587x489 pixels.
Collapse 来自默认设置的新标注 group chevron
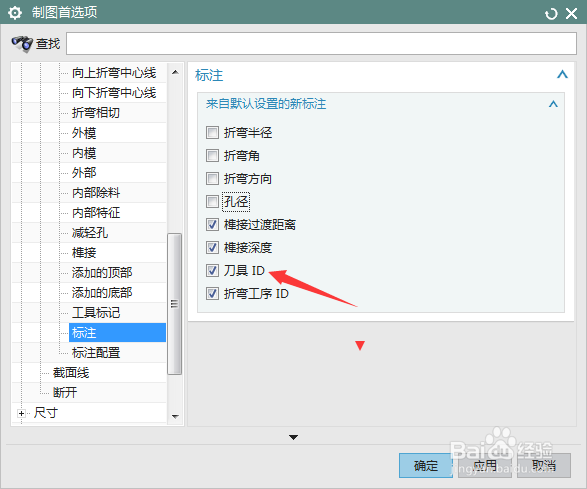click(553, 104)
